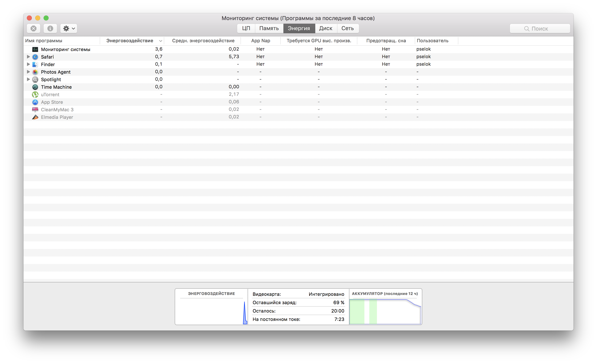Click the Safari app icon in list
This screenshot has height=364, width=597.
pos(35,57)
